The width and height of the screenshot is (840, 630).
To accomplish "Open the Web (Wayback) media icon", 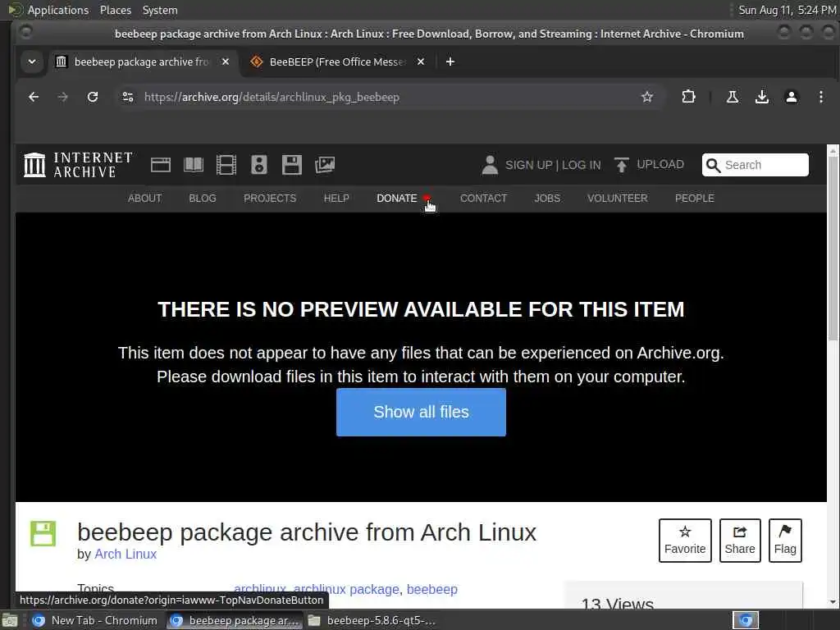I will [x=160, y=164].
